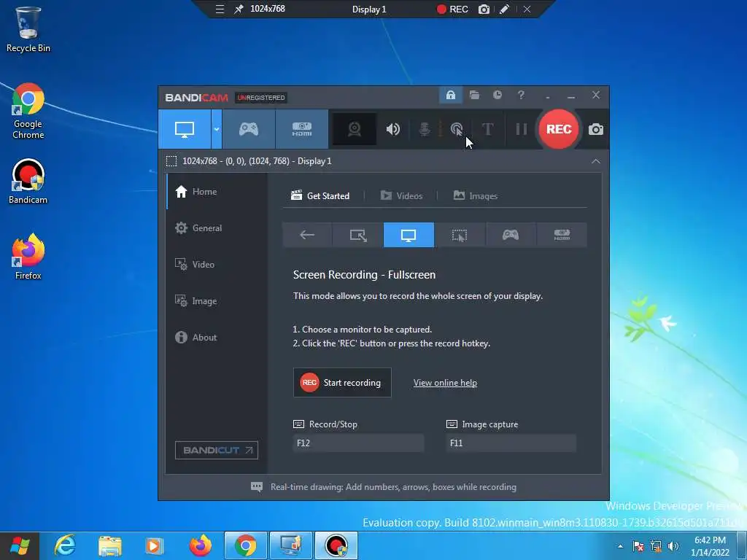This screenshot has width=747, height=560.
Task: Click REC on the top recording bar
Action: click(x=452, y=9)
